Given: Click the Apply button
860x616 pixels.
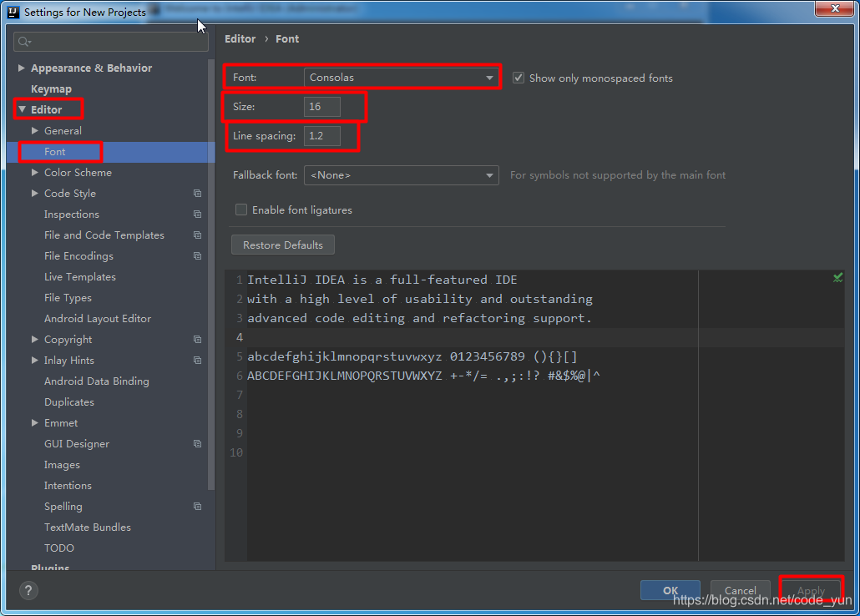Looking at the screenshot, I should point(811,590).
